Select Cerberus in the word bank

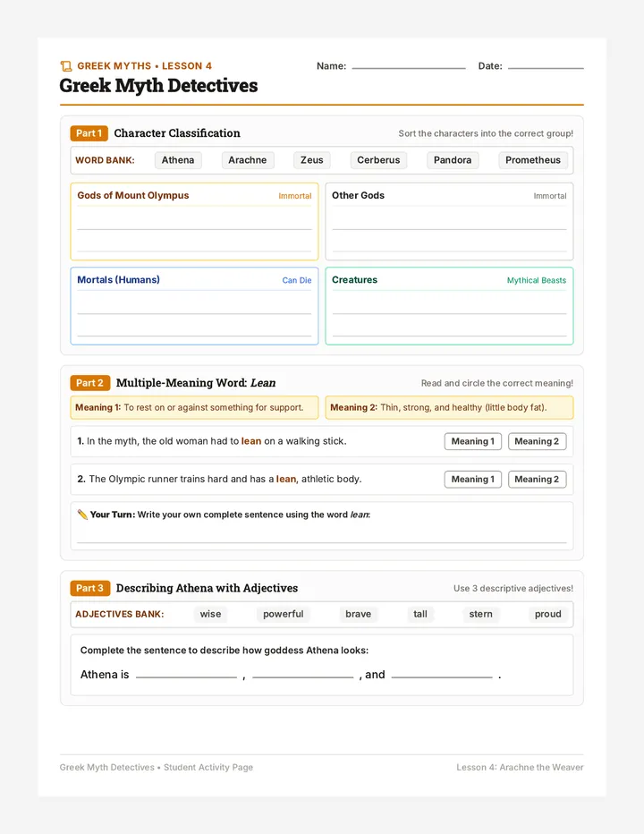[x=378, y=160]
